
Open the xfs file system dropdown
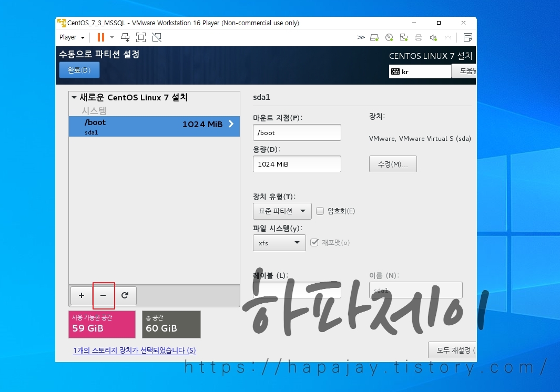[x=279, y=243]
